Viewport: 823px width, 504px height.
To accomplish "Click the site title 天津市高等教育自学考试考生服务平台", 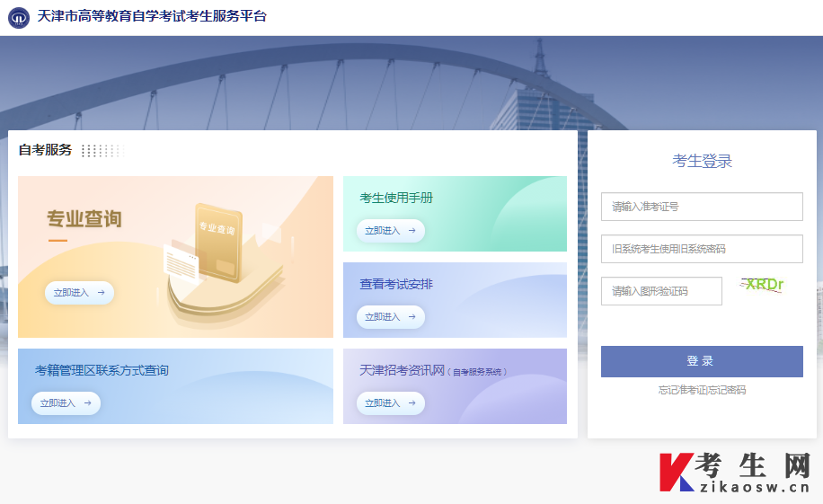I will tap(152, 16).
